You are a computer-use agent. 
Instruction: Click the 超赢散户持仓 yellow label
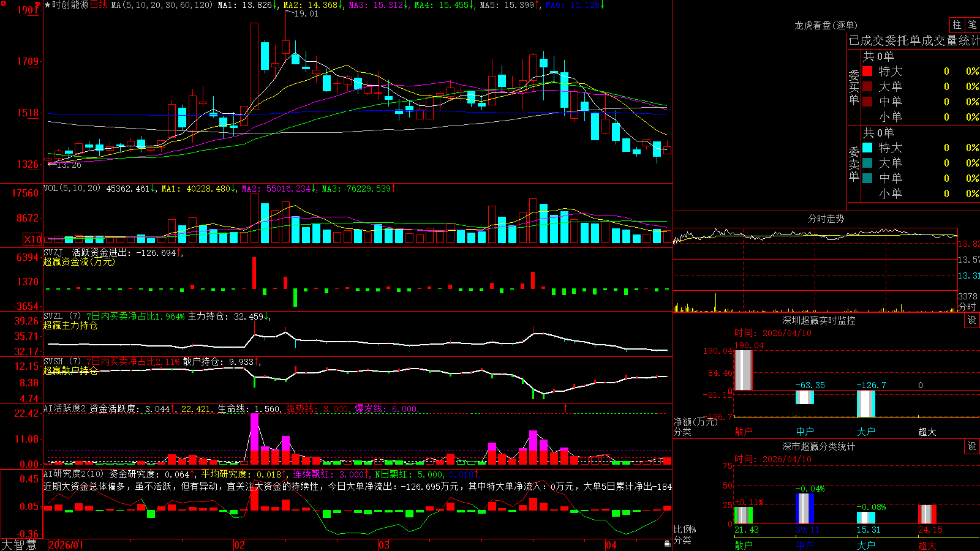(x=70, y=370)
